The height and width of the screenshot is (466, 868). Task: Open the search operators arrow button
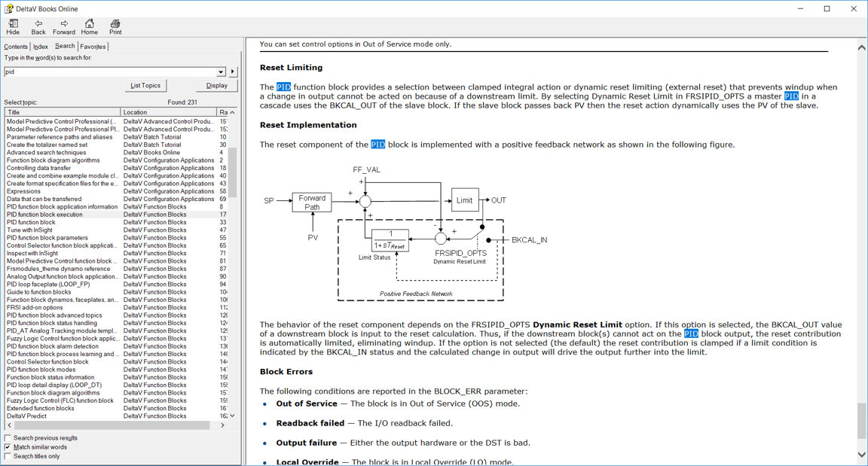pyautogui.click(x=233, y=72)
